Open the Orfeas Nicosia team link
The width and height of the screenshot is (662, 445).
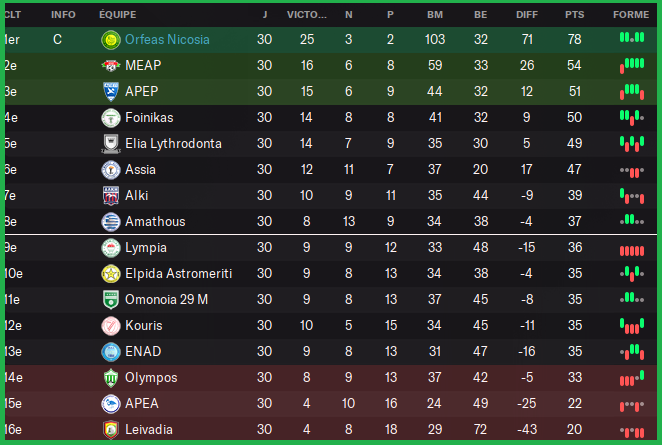[x=167, y=39]
